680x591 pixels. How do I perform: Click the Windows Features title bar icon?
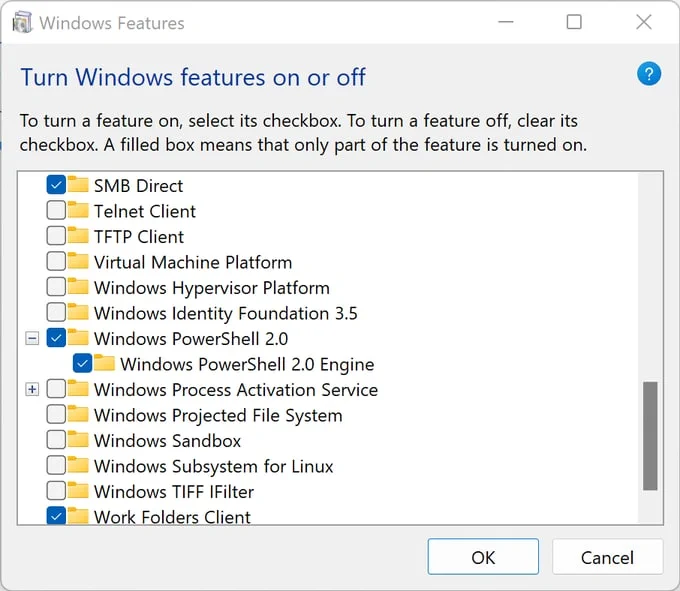point(22,23)
